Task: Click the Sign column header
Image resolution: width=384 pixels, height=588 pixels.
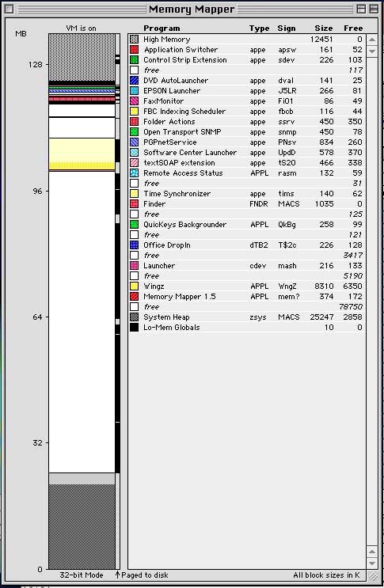Action: point(287,28)
